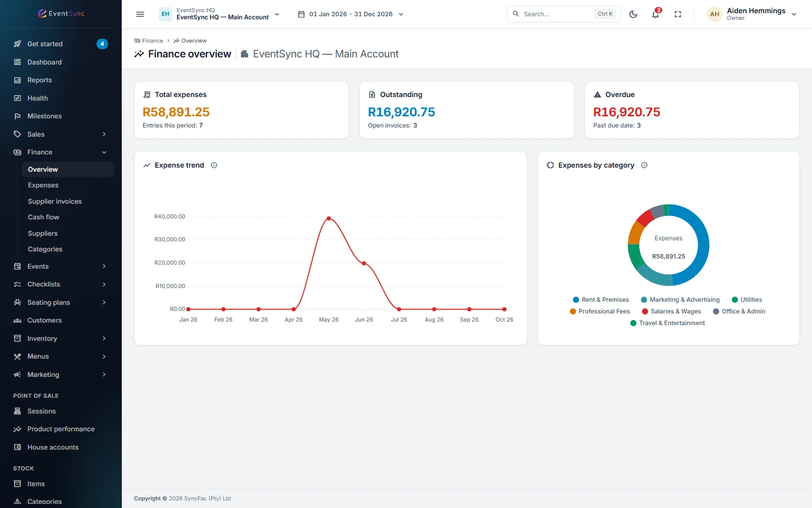Click the Expense trend info icon
This screenshot has width=812, height=508.
[x=214, y=165]
